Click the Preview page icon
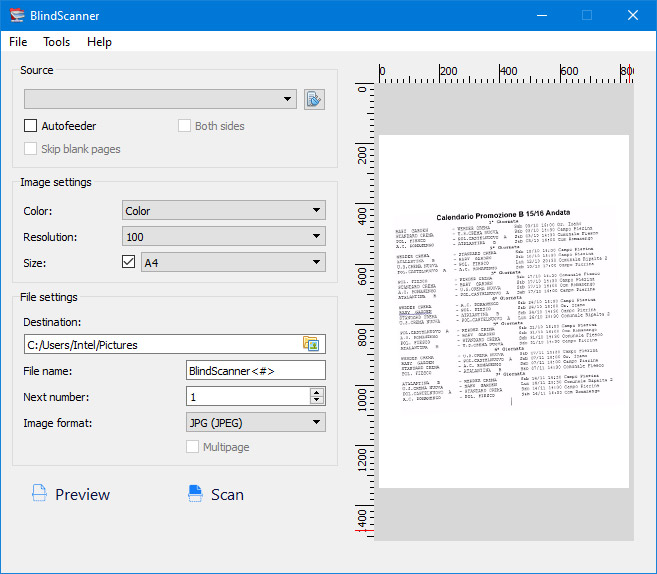This screenshot has width=657, height=574. coord(38,494)
